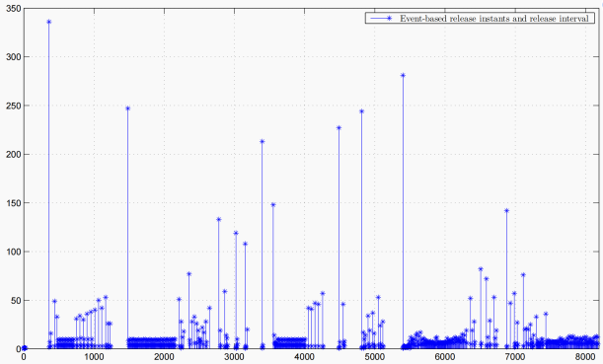603x364 pixels.
Task: Click the x-axis tick label 6000
Action: (x=444, y=357)
